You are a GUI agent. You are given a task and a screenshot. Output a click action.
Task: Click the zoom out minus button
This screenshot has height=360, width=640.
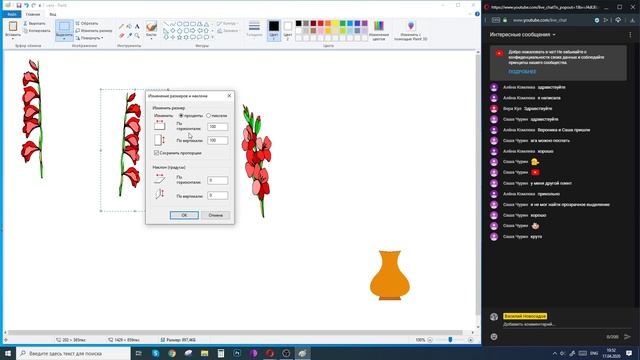tap(430, 340)
